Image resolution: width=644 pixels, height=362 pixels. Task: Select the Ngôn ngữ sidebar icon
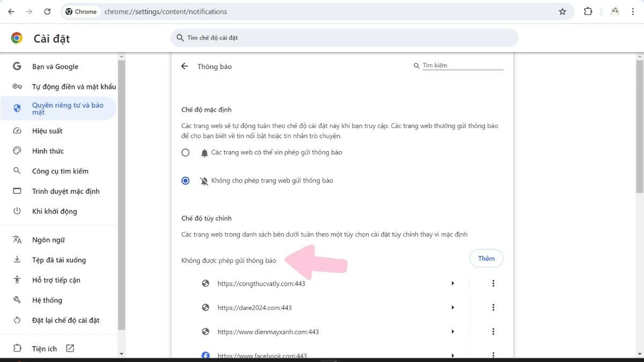coord(17,239)
